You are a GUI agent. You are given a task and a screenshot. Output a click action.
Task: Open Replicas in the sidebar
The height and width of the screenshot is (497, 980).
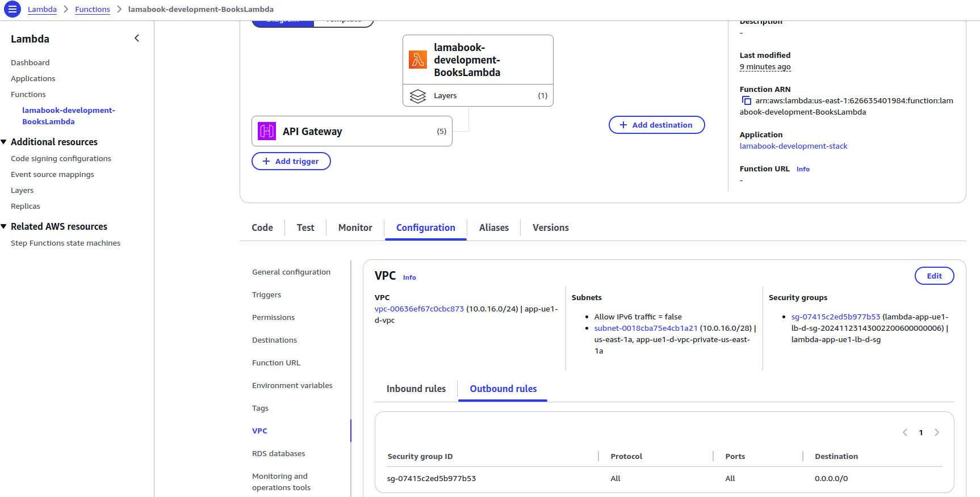tap(26, 206)
